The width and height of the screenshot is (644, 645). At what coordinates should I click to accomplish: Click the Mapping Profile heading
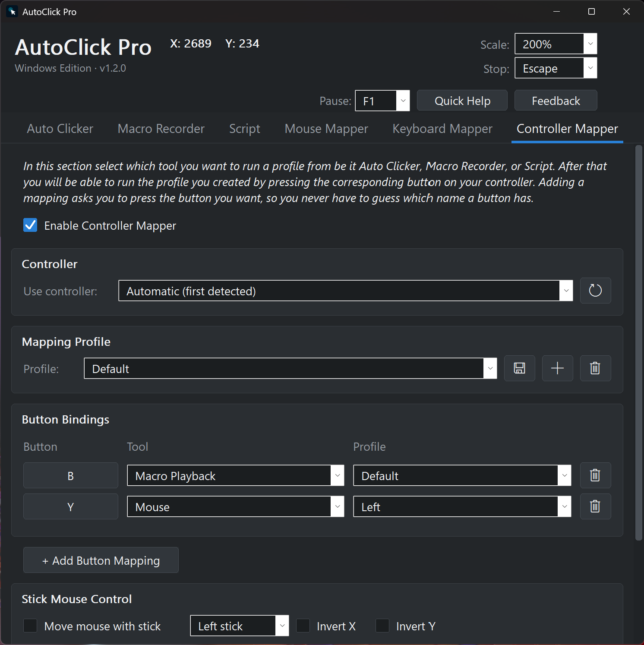pyautogui.click(x=66, y=342)
